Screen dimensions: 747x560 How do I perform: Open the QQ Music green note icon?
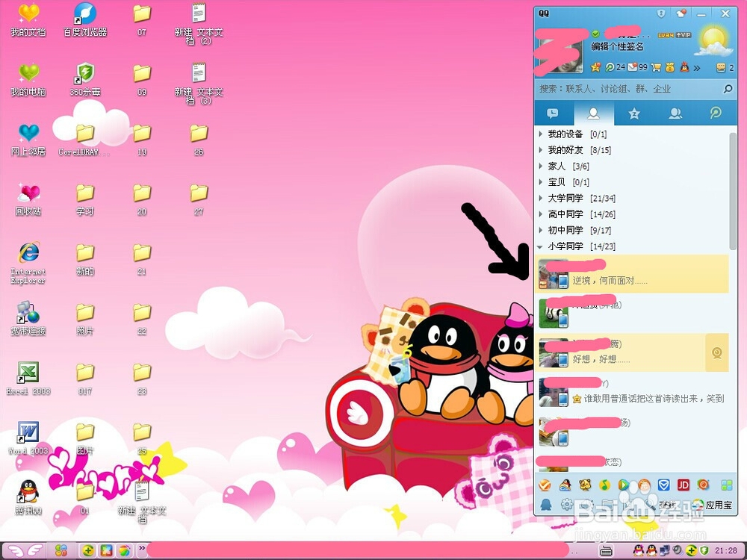pyautogui.click(x=604, y=485)
